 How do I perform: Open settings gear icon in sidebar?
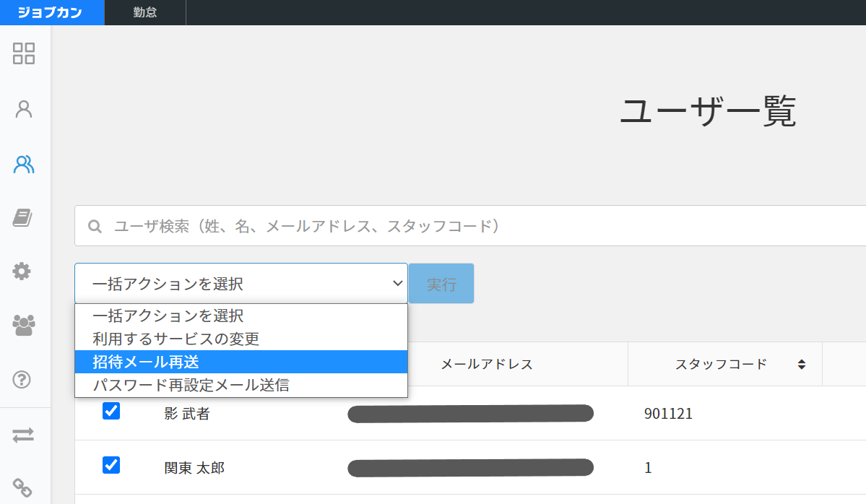22,271
